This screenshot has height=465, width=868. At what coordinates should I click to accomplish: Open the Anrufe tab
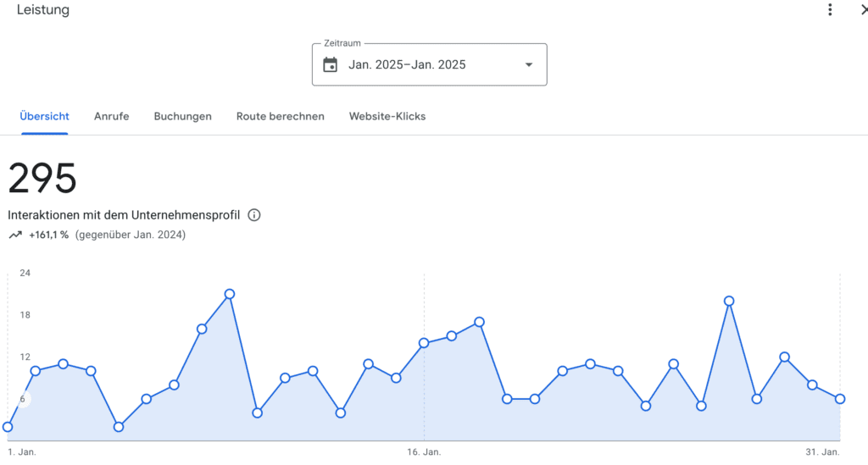tap(111, 116)
